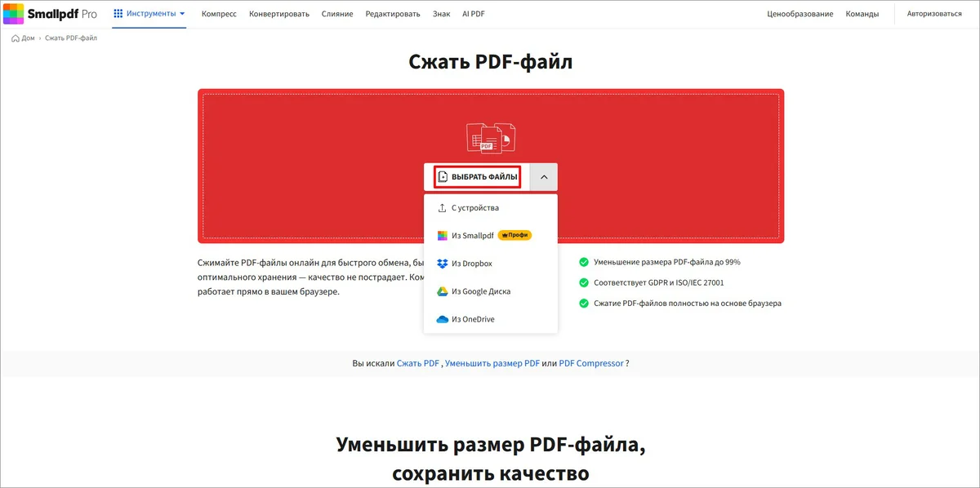This screenshot has height=488, width=980.
Task: Click the OneDrive cloud icon
Action: tap(443, 319)
